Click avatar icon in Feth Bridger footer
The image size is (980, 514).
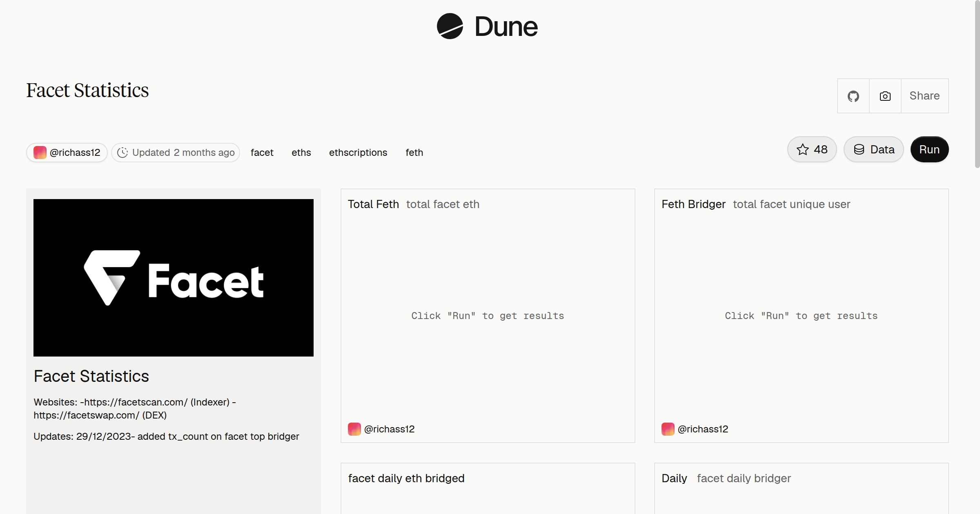point(668,429)
